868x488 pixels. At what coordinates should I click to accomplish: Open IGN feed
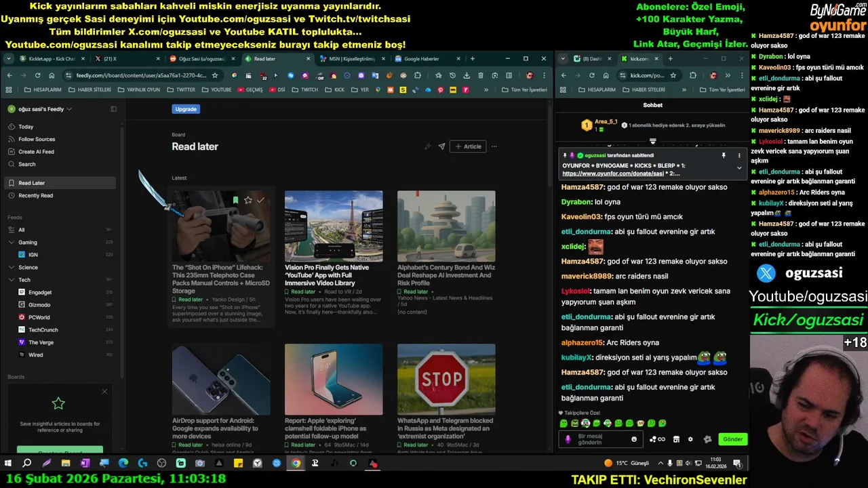(60, 255)
